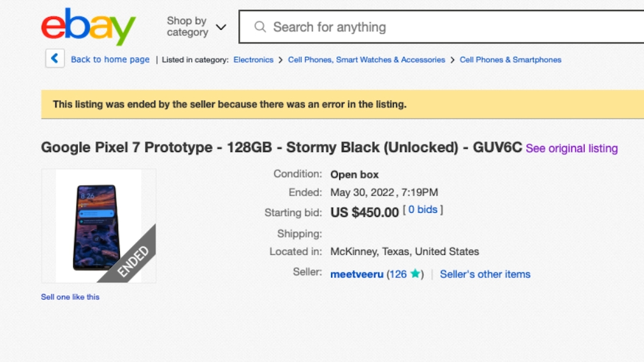
Task: Expand the Shop by category chevron
Action: pos(221,27)
